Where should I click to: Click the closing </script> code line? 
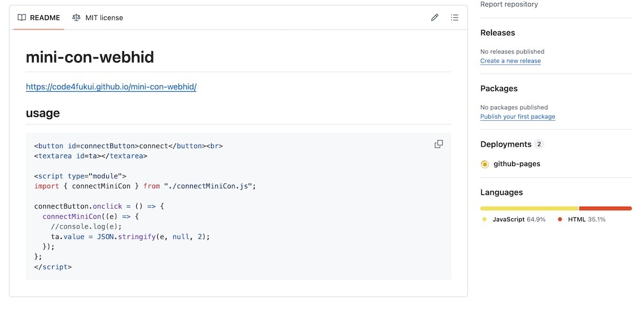click(x=53, y=267)
